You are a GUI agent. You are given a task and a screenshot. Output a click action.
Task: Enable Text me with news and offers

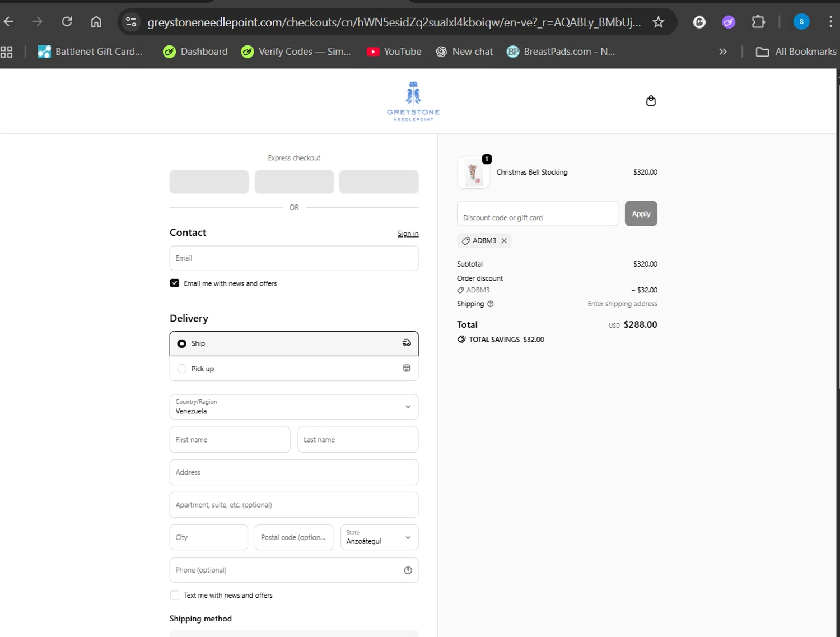175,596
